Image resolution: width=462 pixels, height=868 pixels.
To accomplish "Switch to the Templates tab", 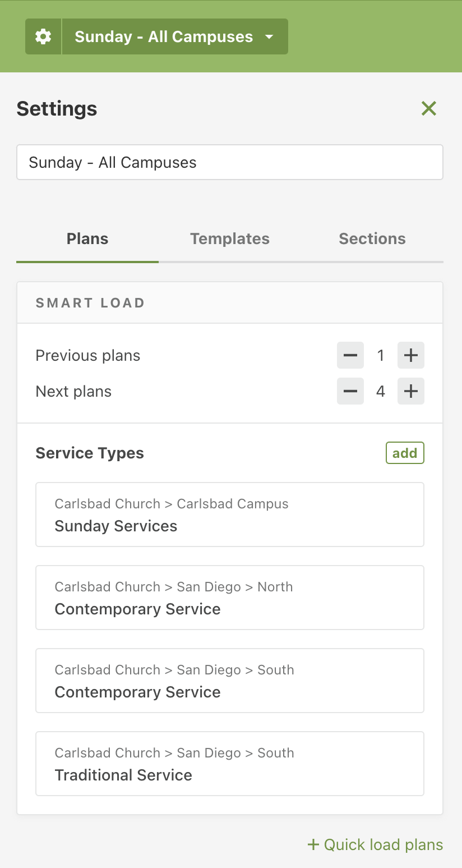I will (230, 238).
